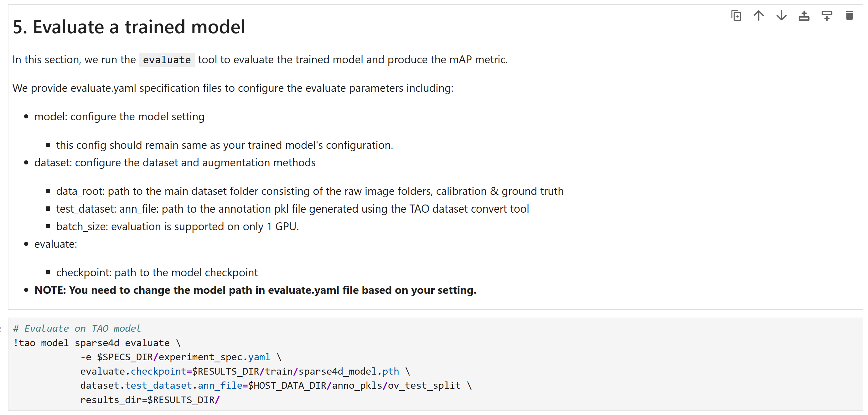The width and height of the screenshot is (868, 415).
Task: Click the "test_dataset: ann_file" bullet text
Action: [x=292, y=209]
